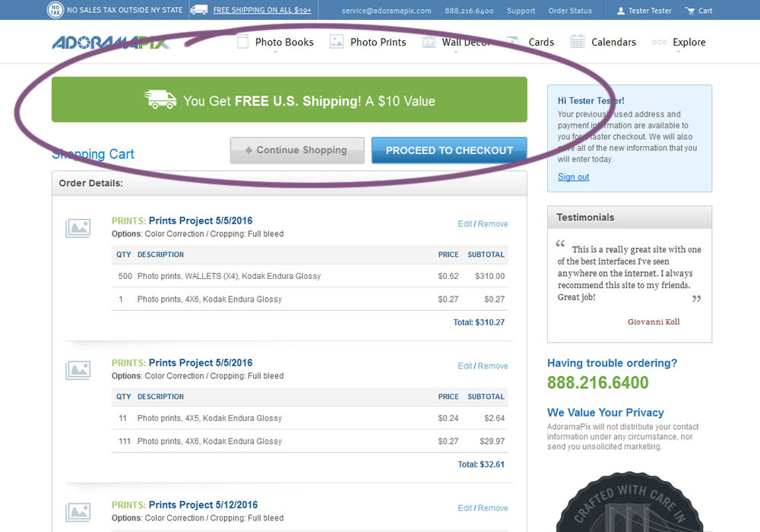Viewport: 760px width, 532px height.
Task: Remove the second Prints Project 5/5/2016
Action: [x=492, y=366]
